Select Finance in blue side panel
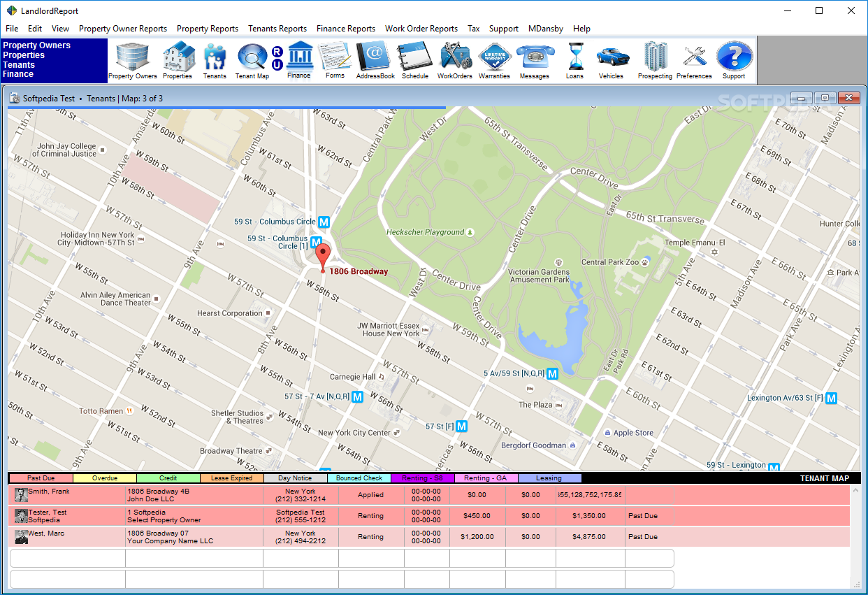Image resolution: width=868 pixels, height=595 pixels. 18,74
